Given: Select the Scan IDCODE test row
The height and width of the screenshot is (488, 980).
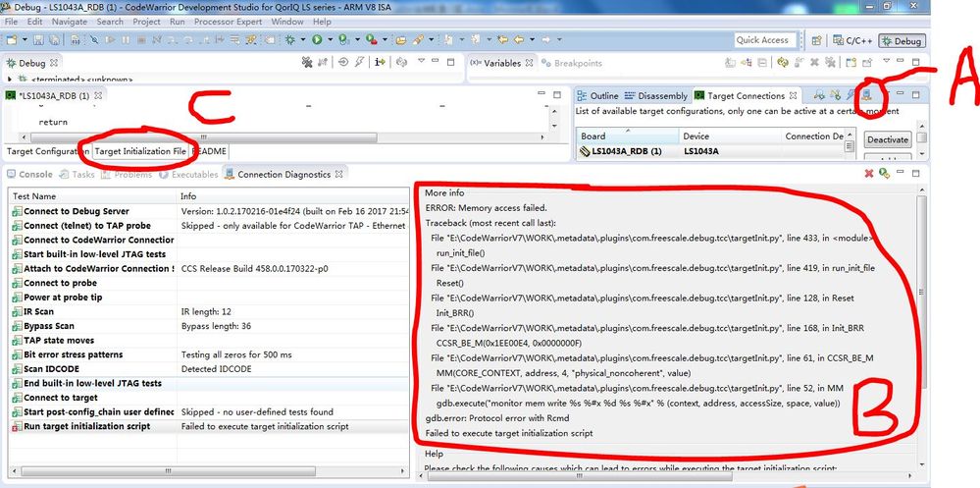Looking at the screenshot, I should tap(209, 369).
